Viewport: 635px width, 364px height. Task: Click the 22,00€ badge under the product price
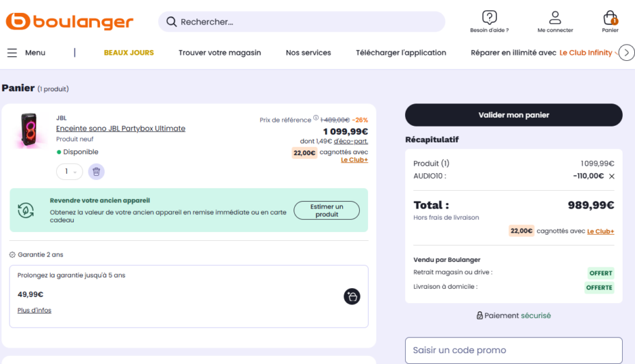point(304,153)
